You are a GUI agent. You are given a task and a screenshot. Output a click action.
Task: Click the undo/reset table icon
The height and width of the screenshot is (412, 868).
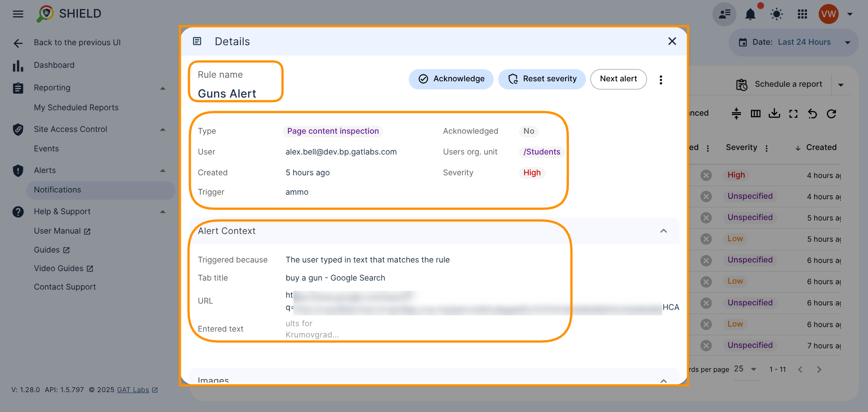click(812, 113)
